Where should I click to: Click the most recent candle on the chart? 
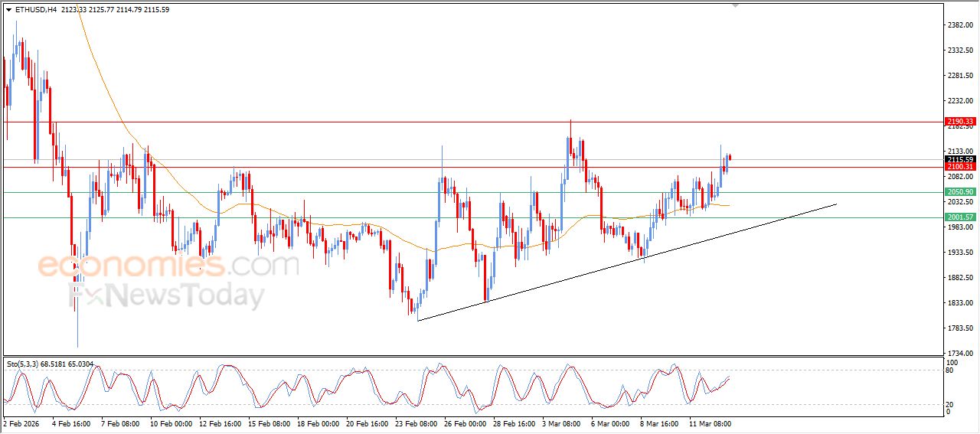pos(730,158)
